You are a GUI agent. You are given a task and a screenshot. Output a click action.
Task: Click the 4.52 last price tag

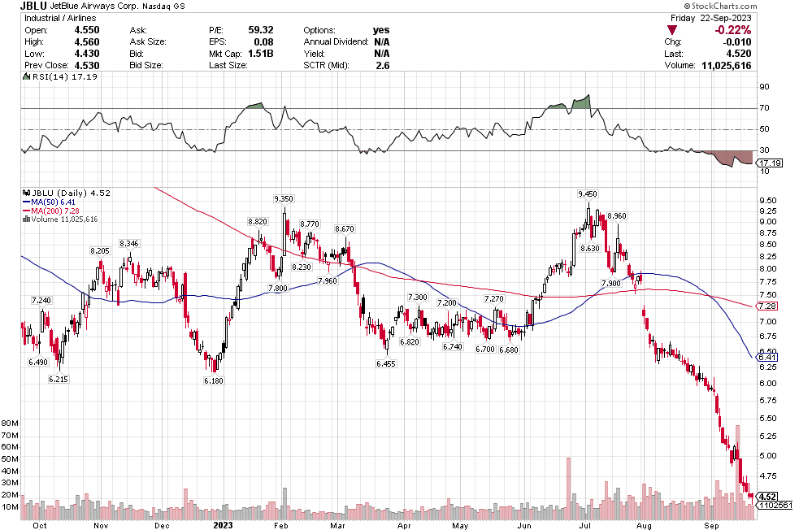tap(768, 496)
